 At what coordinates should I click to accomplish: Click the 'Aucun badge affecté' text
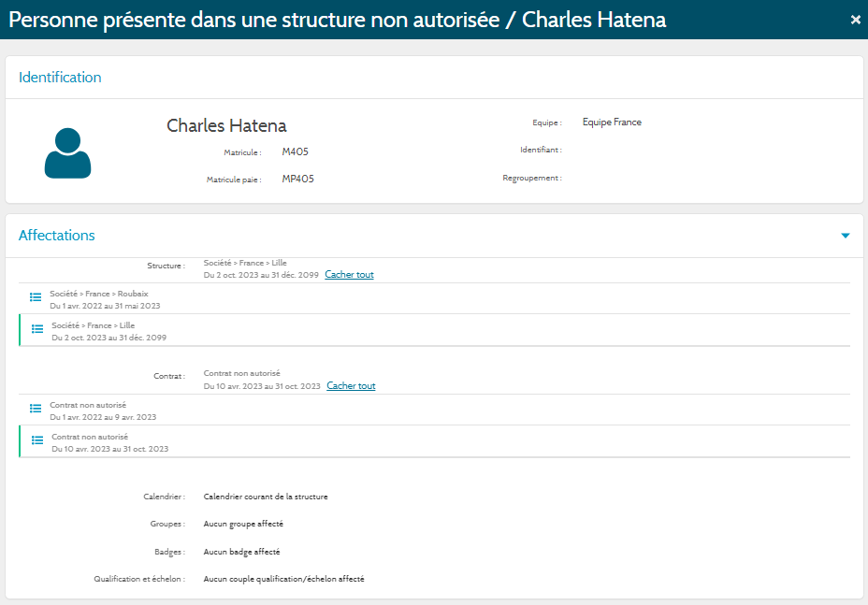[241, 552]
